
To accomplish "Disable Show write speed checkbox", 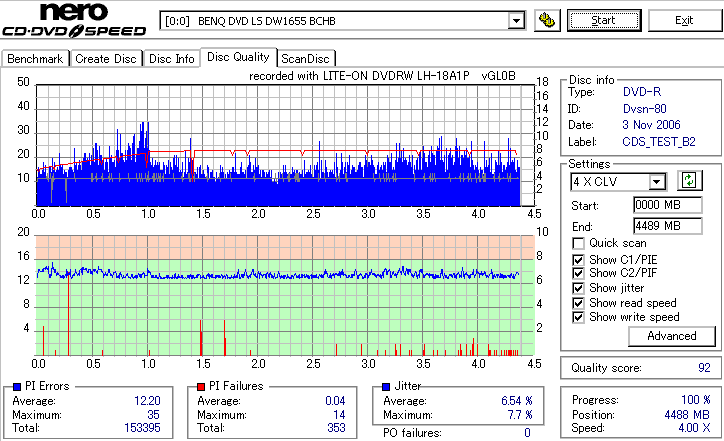I will point(578,317).
